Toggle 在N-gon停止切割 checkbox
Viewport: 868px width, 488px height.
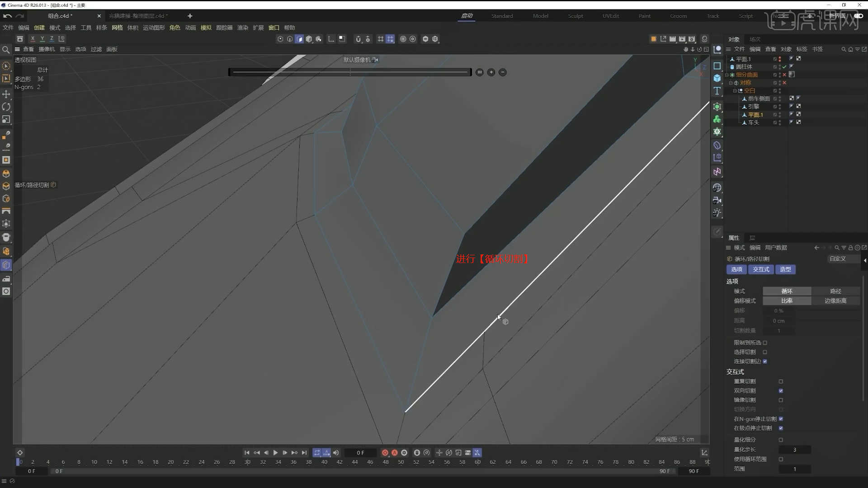(781, 419)
